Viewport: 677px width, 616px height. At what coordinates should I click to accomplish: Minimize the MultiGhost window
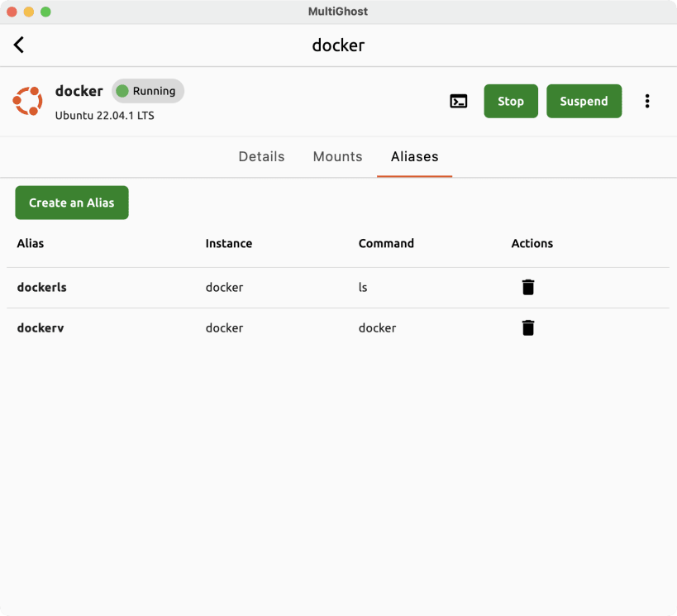[x=28, y=12]
